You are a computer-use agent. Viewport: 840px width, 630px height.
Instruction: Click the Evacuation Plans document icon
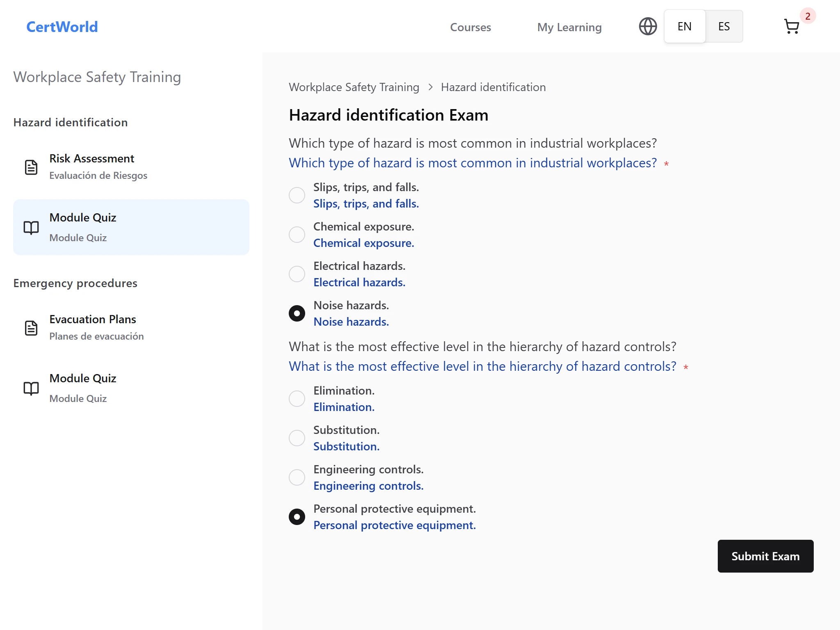tap(31, 328)
